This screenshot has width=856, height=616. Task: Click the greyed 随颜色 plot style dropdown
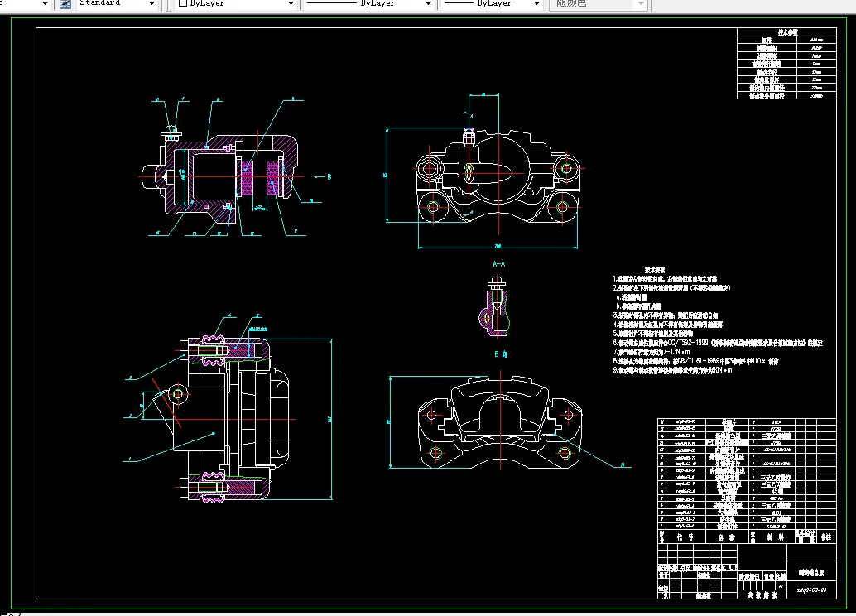point(599,4)
